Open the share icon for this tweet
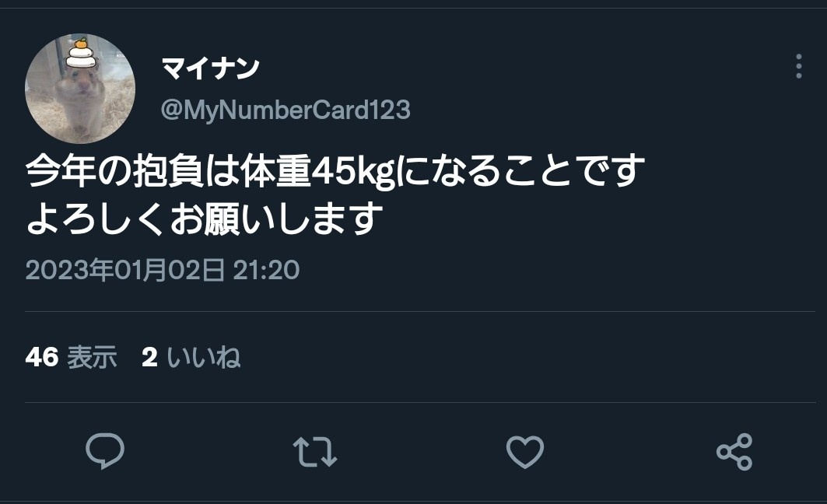The width and height of the screenshot is (827, 504). click(x=734, y=452)
